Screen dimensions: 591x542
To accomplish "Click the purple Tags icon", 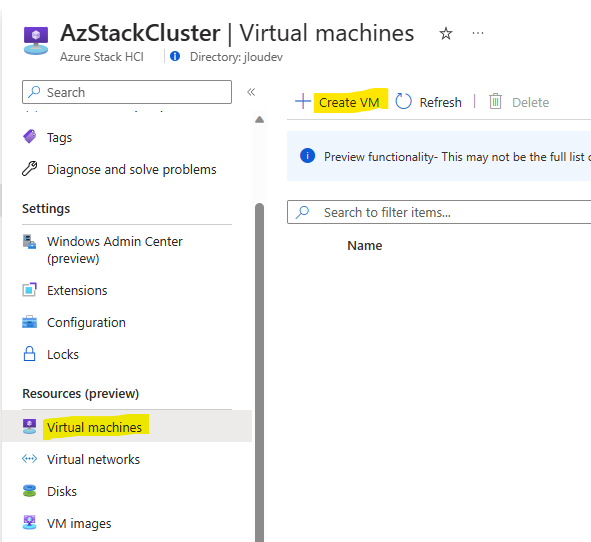I will click(x=30, y=137).
